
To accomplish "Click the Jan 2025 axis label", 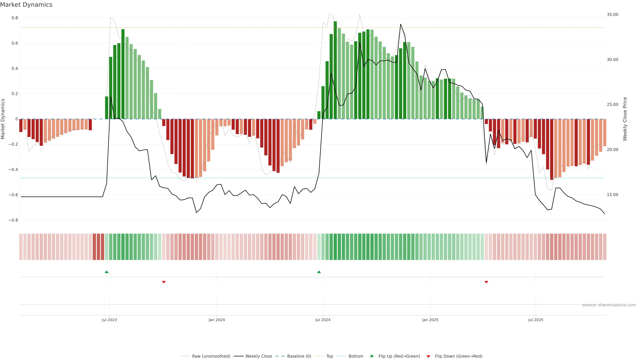I will [x=430, y=320].
